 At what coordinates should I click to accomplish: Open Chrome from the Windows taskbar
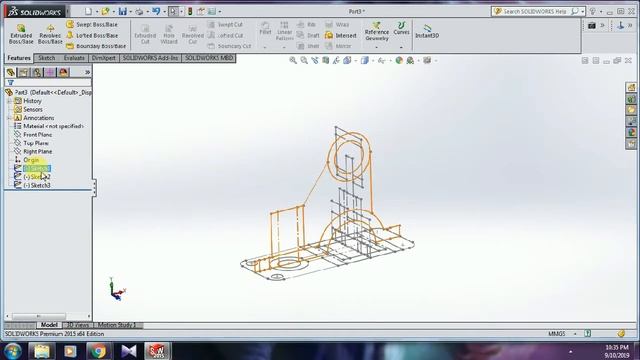(98, 351)
